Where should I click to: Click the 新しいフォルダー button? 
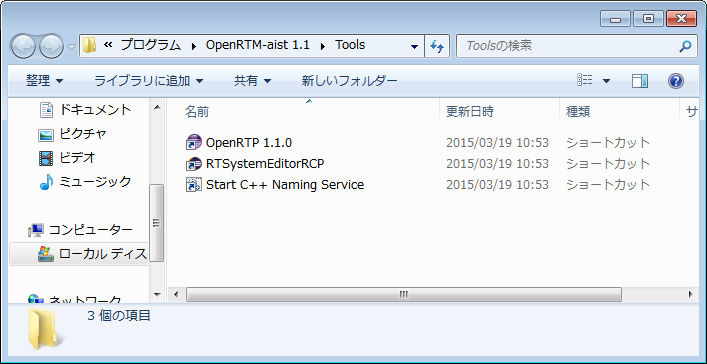349,81
